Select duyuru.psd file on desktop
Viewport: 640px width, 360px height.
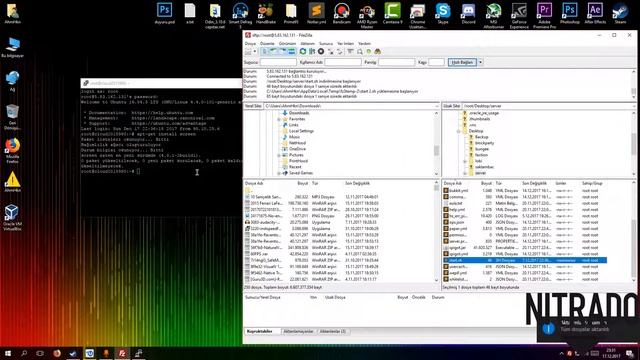pyautogui.click(x=164, y=14)
